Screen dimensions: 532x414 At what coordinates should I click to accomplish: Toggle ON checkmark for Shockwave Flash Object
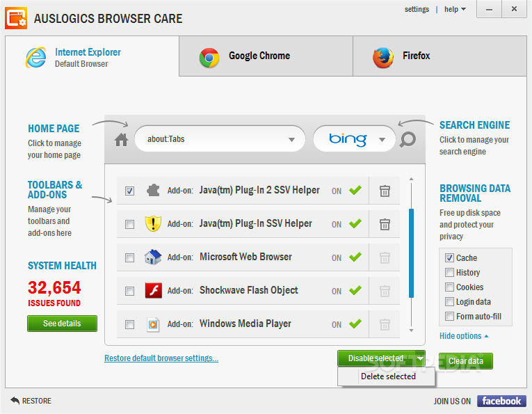coord(355,290)
